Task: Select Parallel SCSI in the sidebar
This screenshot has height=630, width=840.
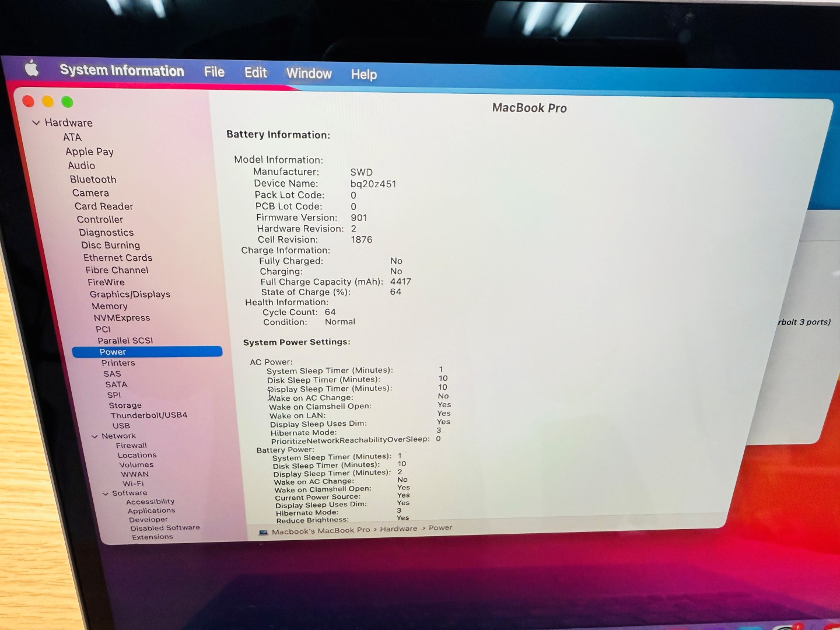Action: click(125, 341)
